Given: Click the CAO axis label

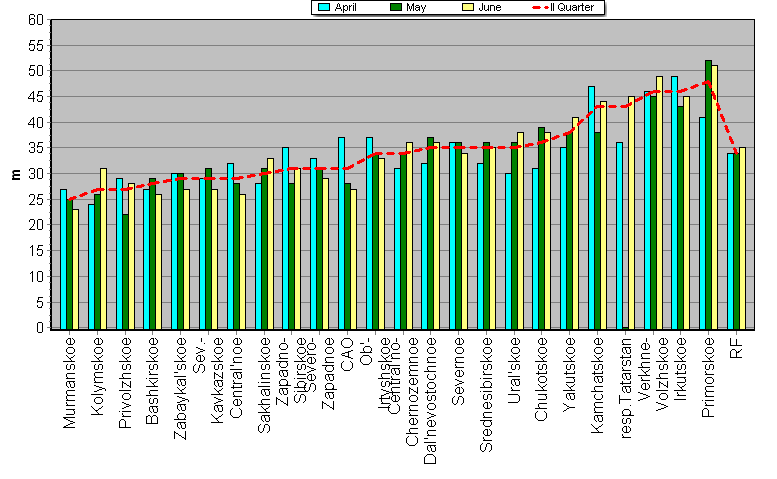Looking at the screenshot, I should [x=347, y=354].
